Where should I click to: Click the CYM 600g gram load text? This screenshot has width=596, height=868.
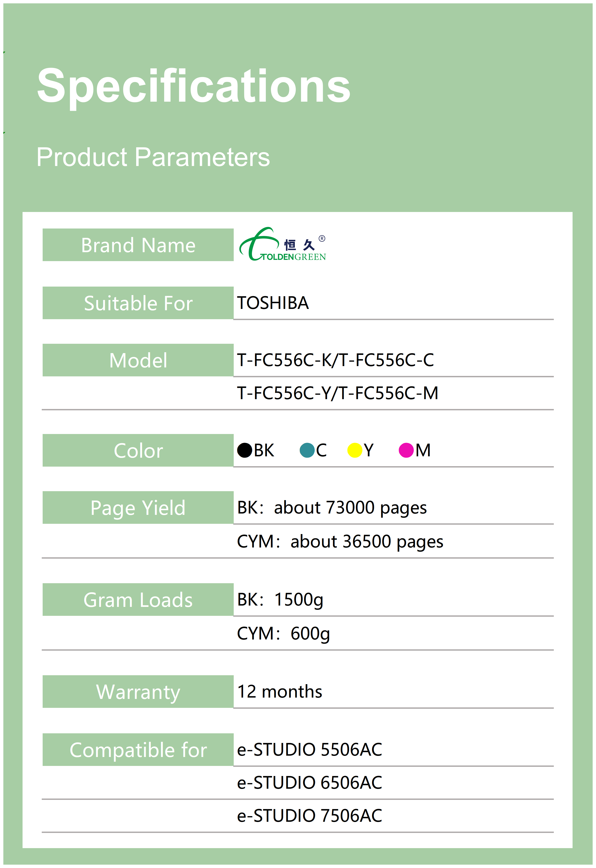pyautogui.click(x=283, y=633)
